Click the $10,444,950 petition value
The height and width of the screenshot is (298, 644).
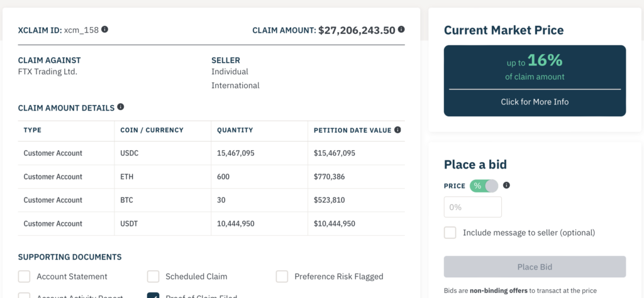tap(335, 224)
